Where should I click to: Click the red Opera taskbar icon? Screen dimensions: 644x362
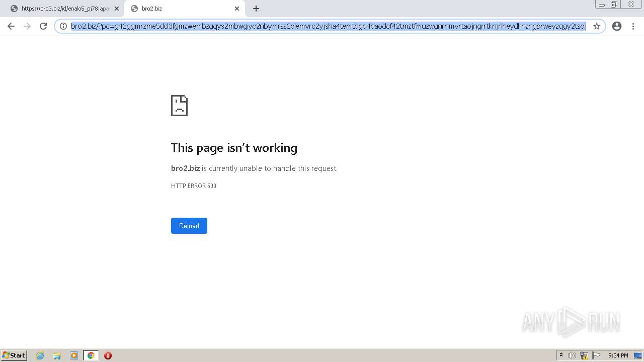pos(108,355)
